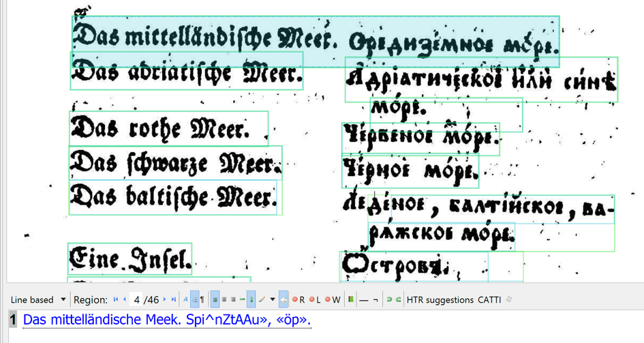Toggle the paragraph mark display
The width and height of the screenshot is (644, 343).
pos(202,299)
